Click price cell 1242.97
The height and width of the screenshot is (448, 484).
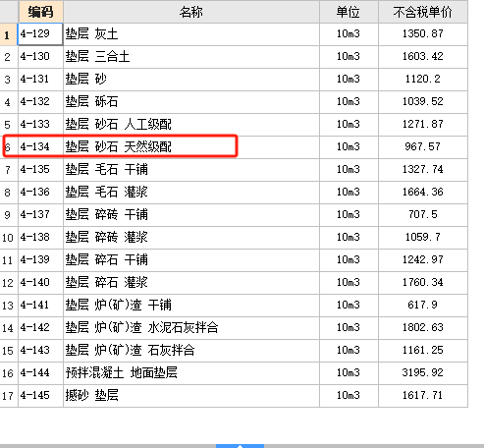[x=423, y=260]
